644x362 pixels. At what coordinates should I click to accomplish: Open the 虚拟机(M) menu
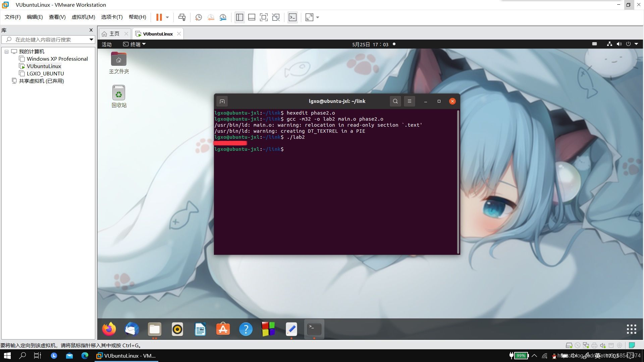[x=84, y=17]
